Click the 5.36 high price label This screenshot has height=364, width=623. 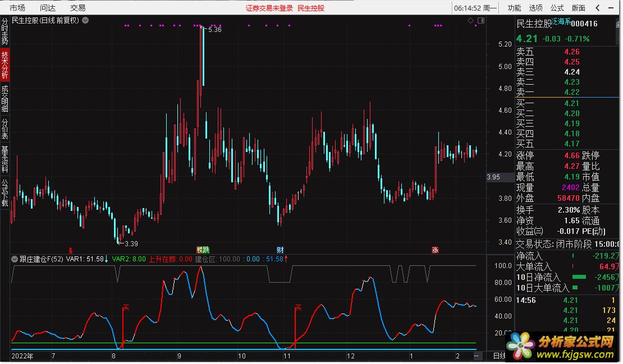[x=214, y=30]
